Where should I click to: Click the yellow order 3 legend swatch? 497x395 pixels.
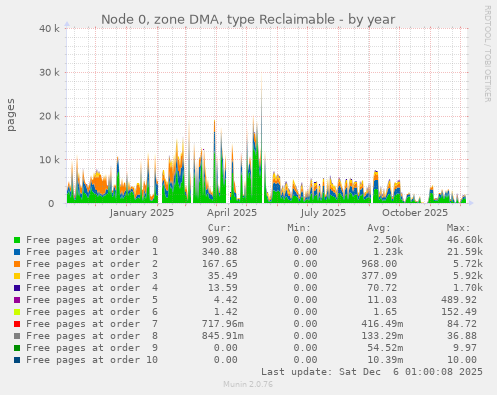[x=17, y=276]
